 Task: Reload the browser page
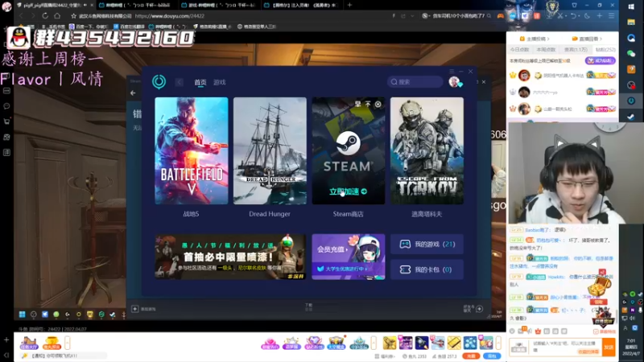coord(45,15)
